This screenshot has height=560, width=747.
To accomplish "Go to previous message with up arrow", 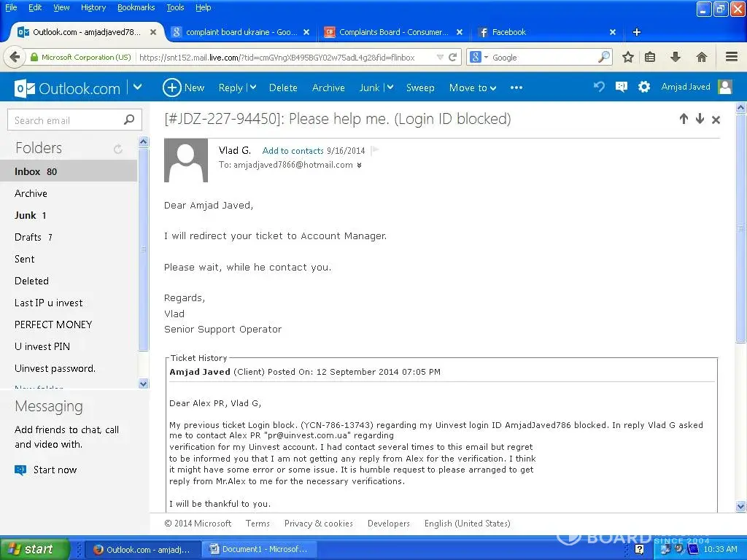I will (684, 119).
